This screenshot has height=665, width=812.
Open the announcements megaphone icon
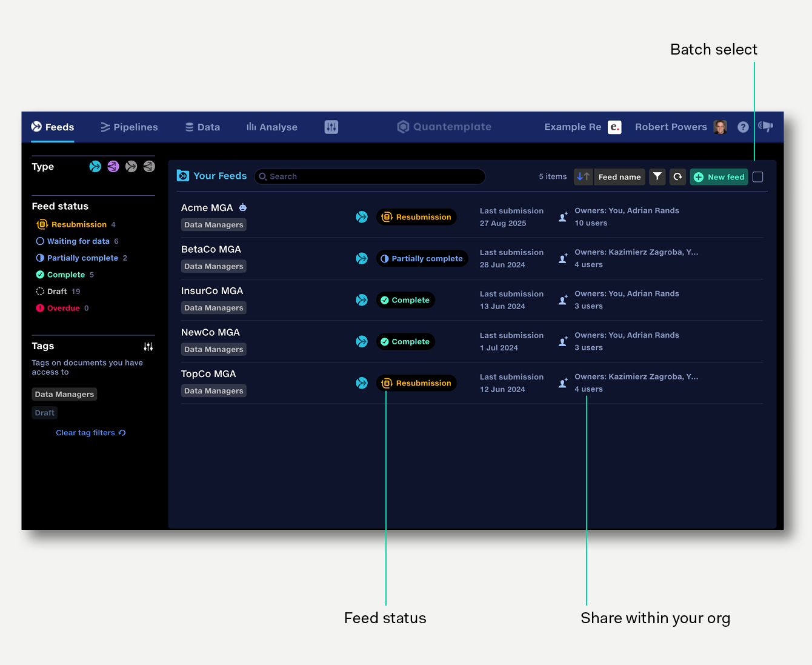coord(765,127)
